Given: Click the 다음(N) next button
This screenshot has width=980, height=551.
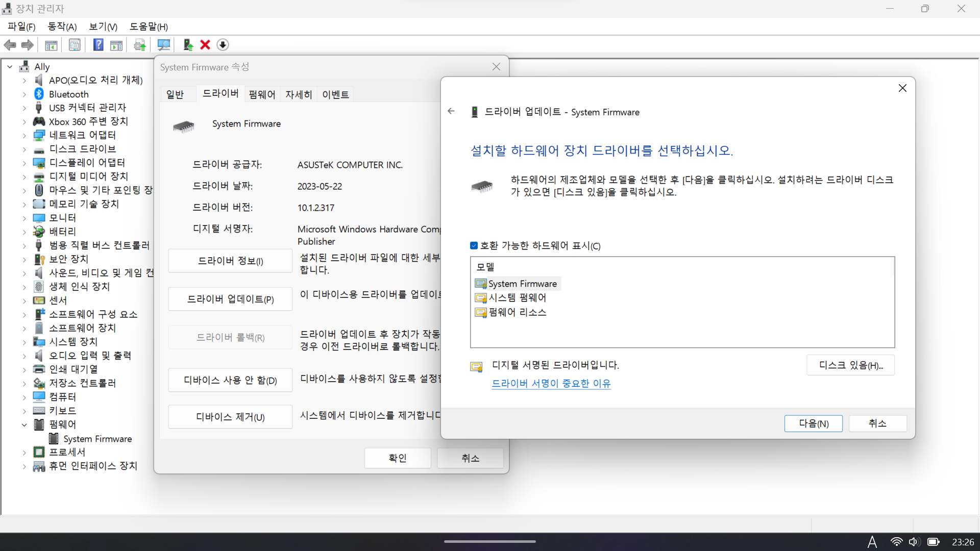Looking at the screenshot, I should click(813, 423).
